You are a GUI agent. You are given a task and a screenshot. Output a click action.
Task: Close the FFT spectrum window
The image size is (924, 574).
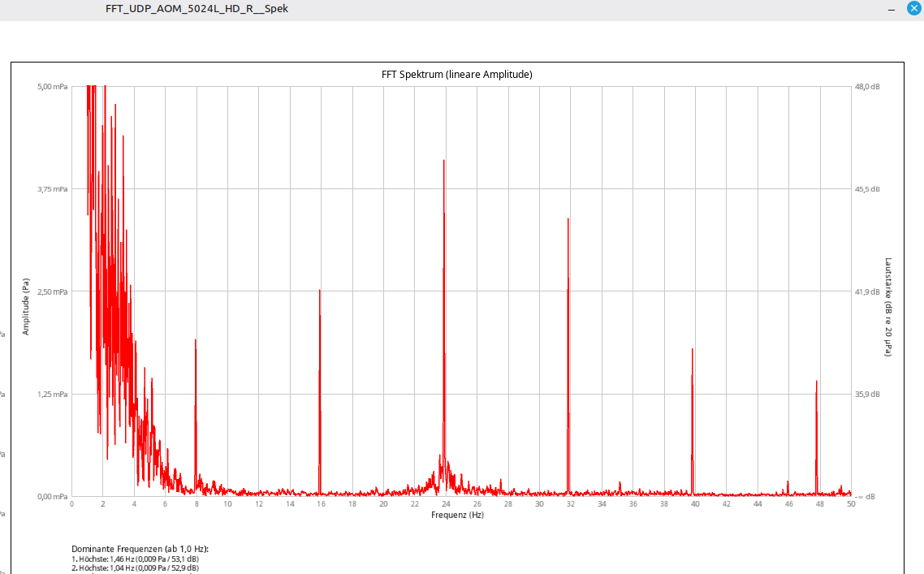point(914,8)
